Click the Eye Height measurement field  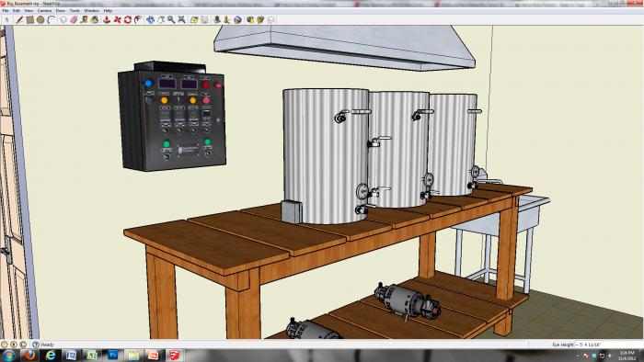click(x=609, y=345)
